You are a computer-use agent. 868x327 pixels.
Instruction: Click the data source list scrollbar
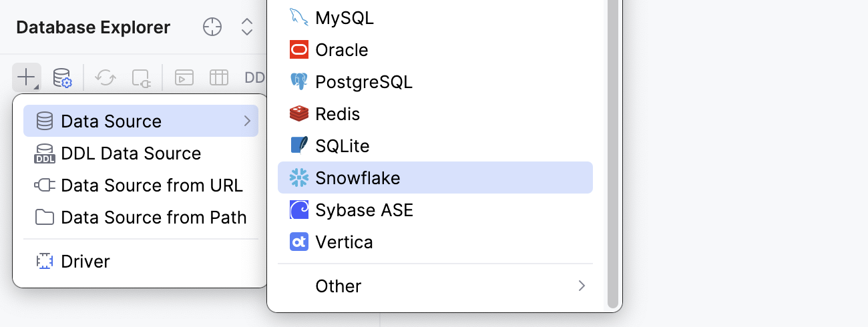(x=612, y=153)
